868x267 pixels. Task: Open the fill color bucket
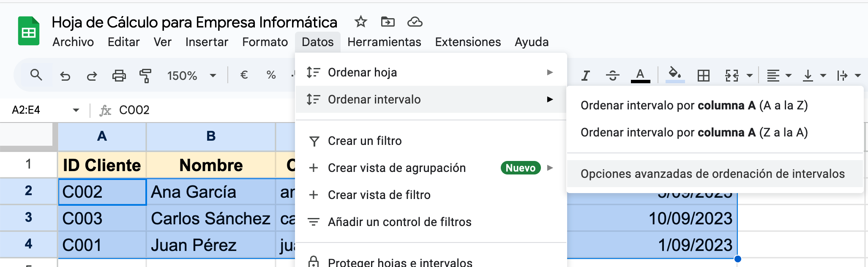coord(674,75)
